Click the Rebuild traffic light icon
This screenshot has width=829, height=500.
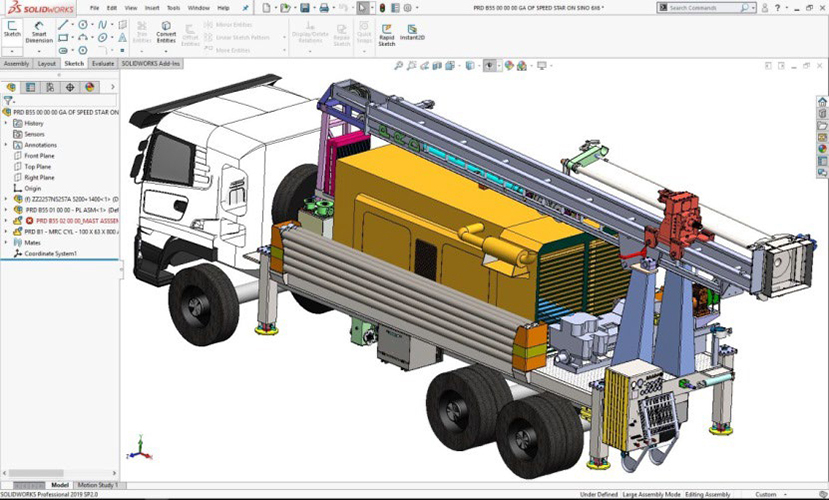(x=382, y=8)
